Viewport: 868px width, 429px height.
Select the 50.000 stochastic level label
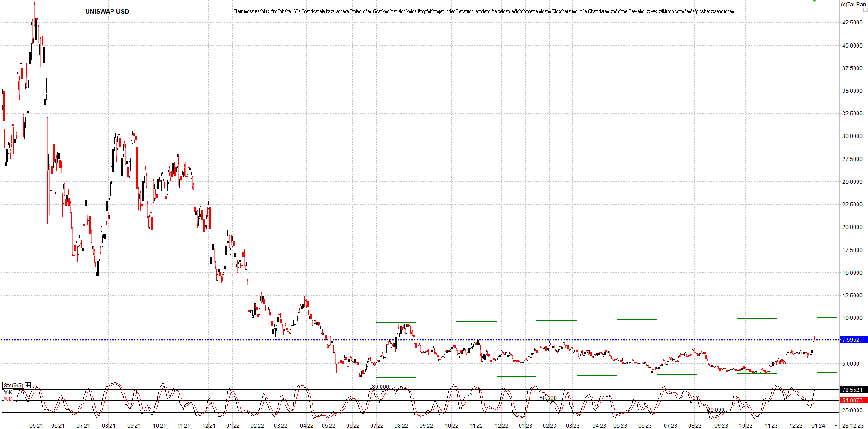click(548, 398)
